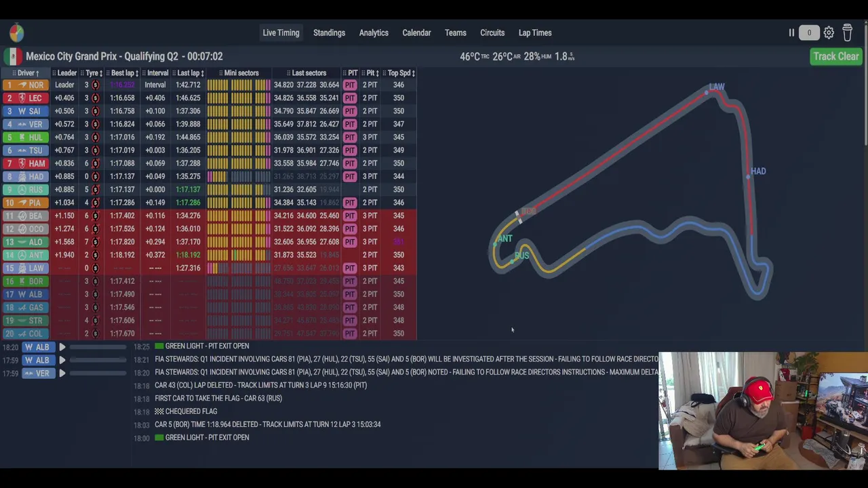Viewport: 868px width, 488px height.
Task: Click the 18:25 Green Light Pit Exit Open message
Action: coord(202,346)
